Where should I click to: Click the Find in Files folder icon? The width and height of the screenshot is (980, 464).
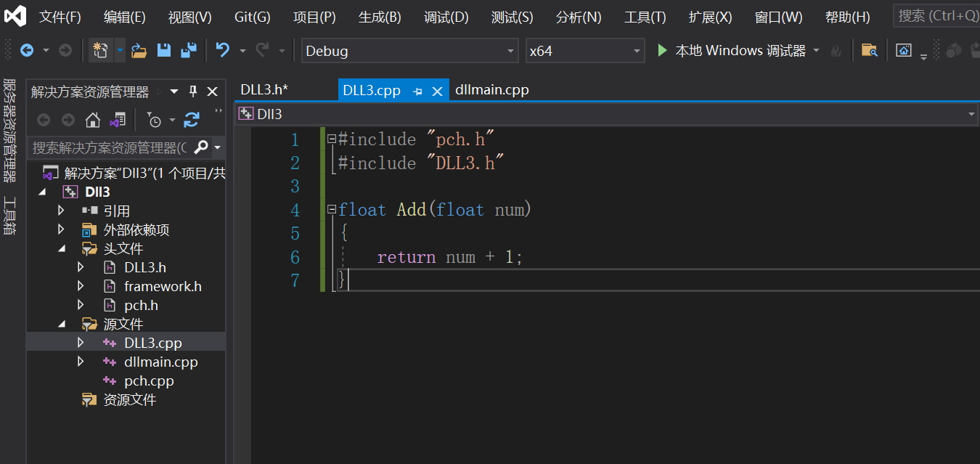click(x=869, y=50)
